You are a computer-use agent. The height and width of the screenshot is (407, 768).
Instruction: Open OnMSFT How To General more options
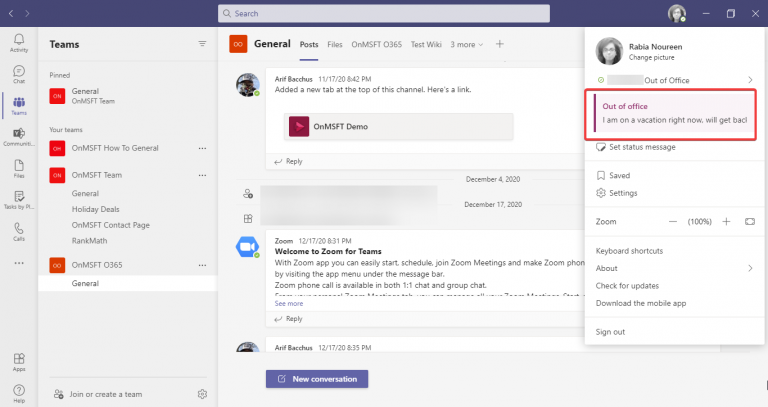pos(202,148)
